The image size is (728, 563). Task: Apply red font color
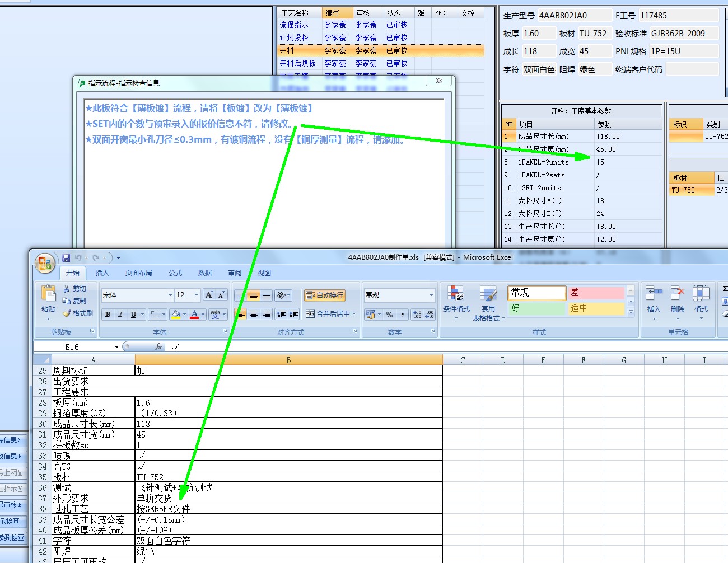pos(194,315)
